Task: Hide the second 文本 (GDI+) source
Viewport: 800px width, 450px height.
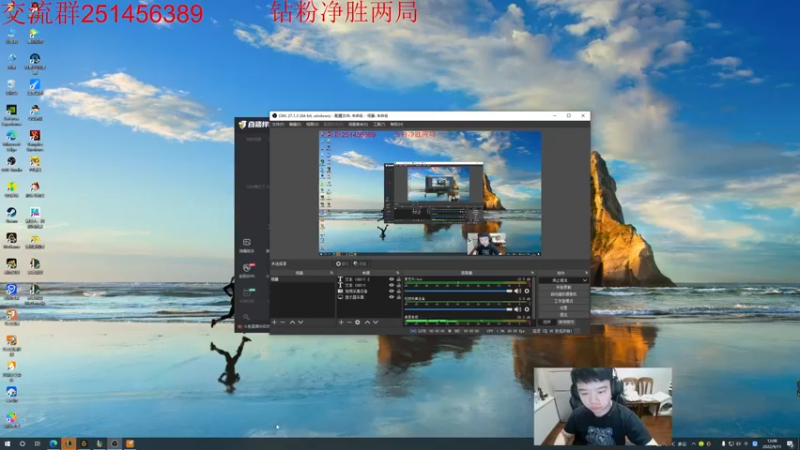Action: [391, 285]
